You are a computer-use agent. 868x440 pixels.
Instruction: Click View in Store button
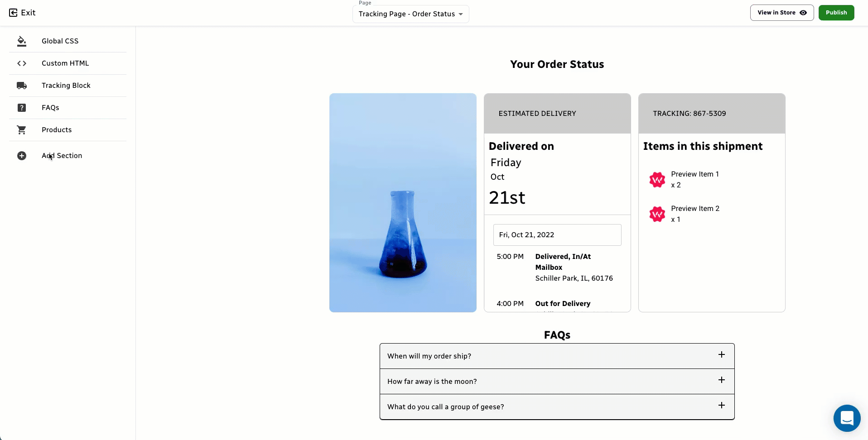point(781,13)
